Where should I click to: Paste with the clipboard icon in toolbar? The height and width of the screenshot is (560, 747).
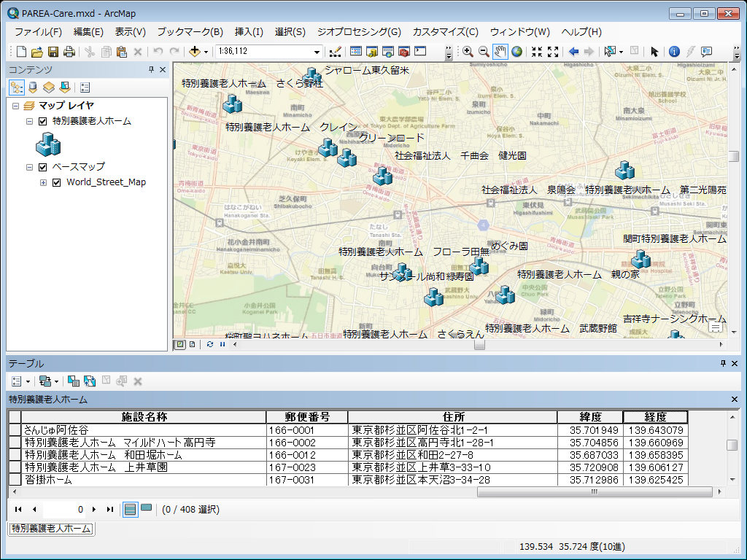click(122, 52)
